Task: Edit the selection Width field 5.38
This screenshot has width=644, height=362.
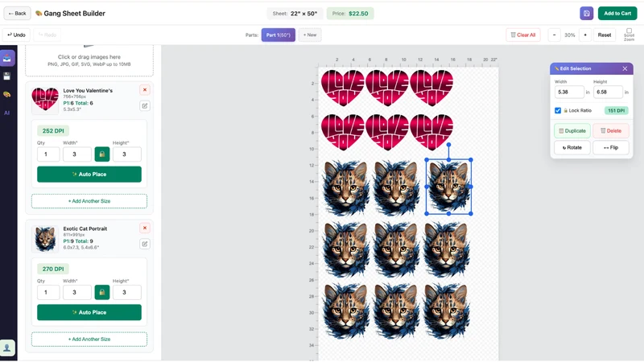Action: tap(569, 92)
